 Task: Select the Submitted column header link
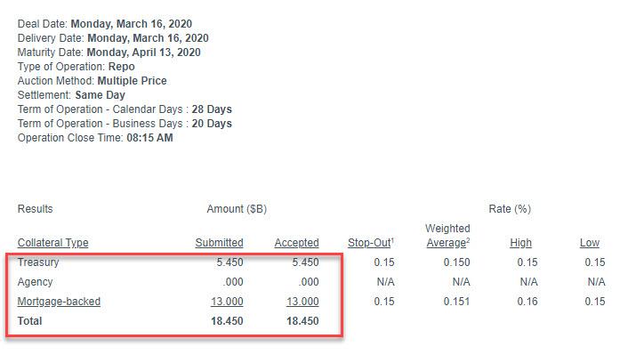tap(219, 243)
